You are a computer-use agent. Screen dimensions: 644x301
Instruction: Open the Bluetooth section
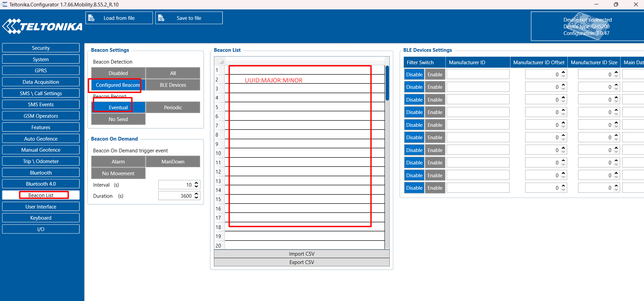pyautogui.click(x=41, y=173)
